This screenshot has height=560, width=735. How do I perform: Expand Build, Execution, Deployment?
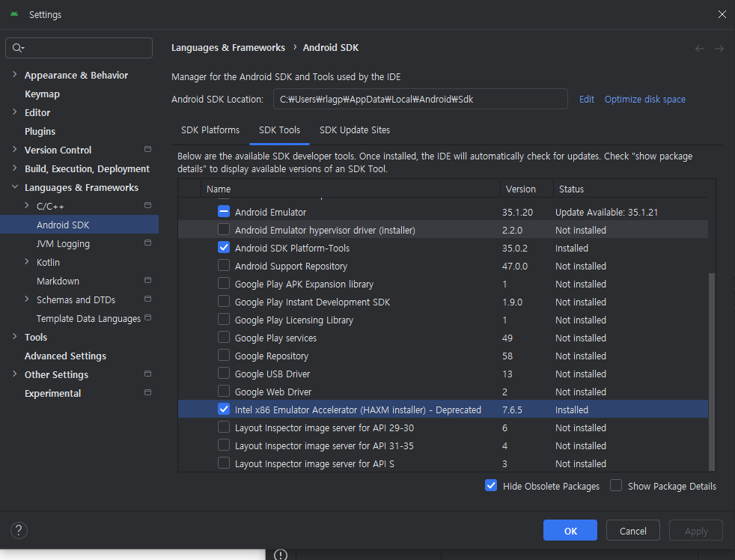[14, 168]
